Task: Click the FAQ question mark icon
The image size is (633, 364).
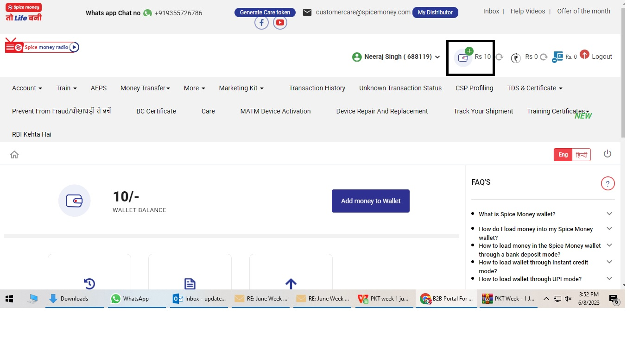Action: click(608, 183)
